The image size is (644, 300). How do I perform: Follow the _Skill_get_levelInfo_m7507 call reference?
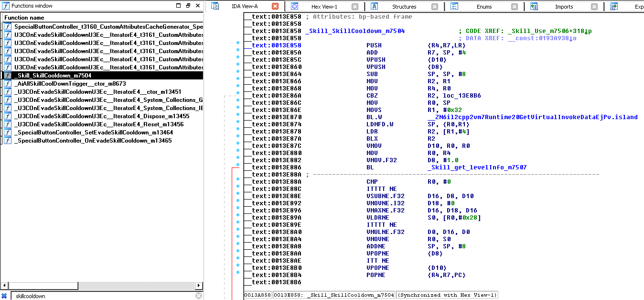point(477,167)
